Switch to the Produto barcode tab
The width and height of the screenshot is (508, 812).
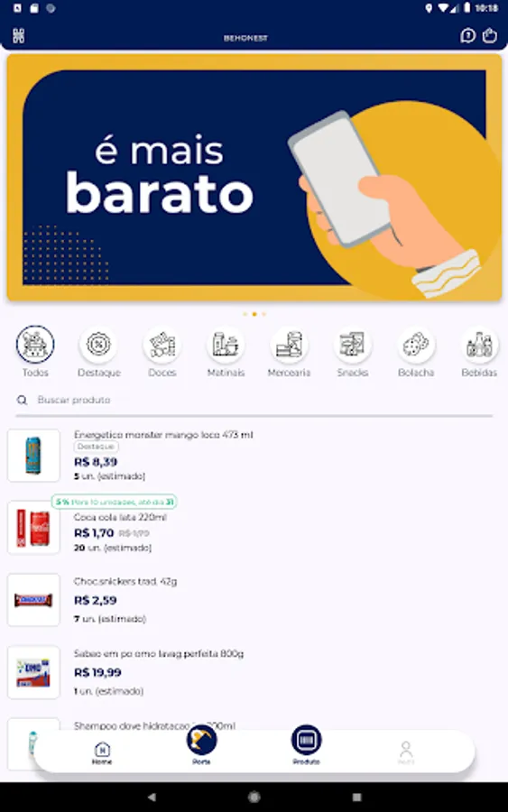pyautogui.click(x=307, y=744)
